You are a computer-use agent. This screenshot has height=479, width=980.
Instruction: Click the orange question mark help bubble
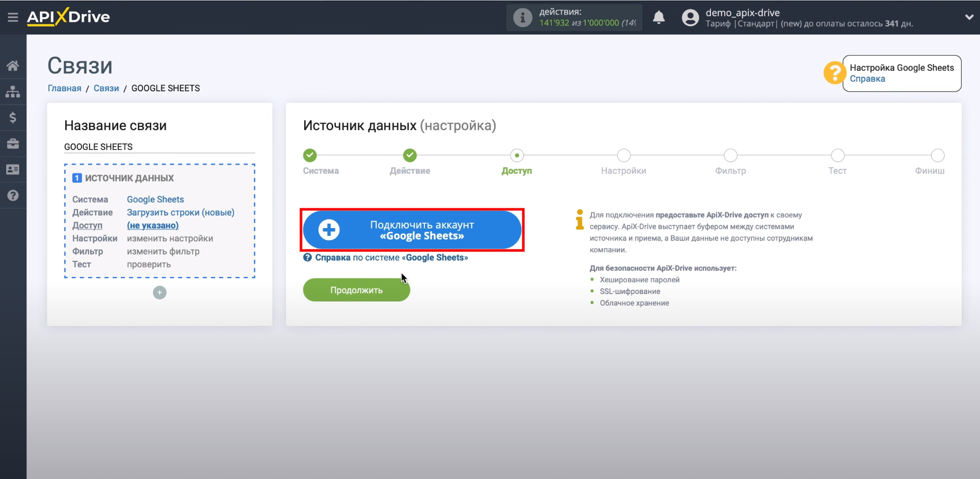pos(834,72)
